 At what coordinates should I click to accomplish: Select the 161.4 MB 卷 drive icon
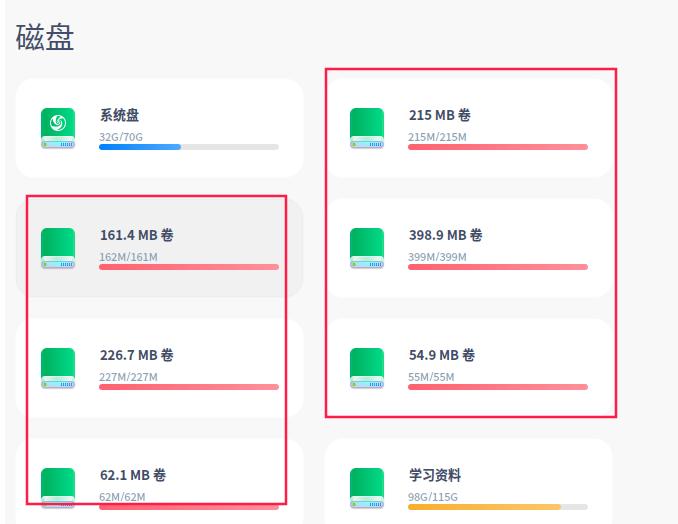tap(58, 248)
